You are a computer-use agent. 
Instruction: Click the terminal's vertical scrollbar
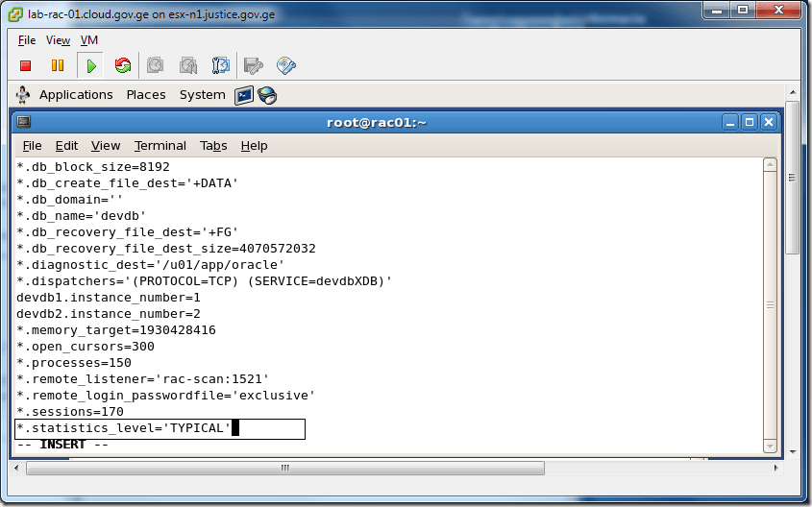[x=769, y=303]
